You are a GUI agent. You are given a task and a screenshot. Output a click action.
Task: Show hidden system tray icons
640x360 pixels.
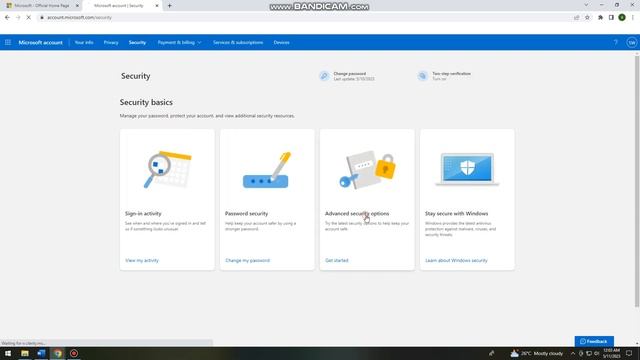click(x=573, y=353)
